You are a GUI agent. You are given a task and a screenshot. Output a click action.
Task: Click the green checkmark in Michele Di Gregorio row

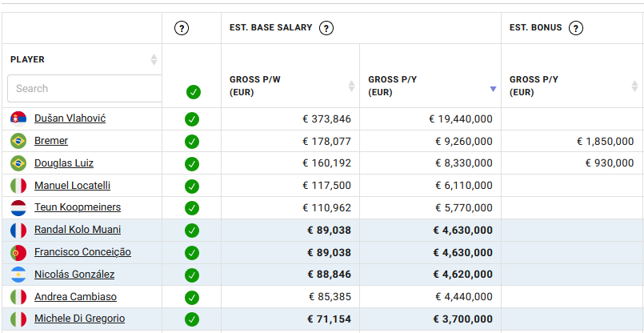192,319
